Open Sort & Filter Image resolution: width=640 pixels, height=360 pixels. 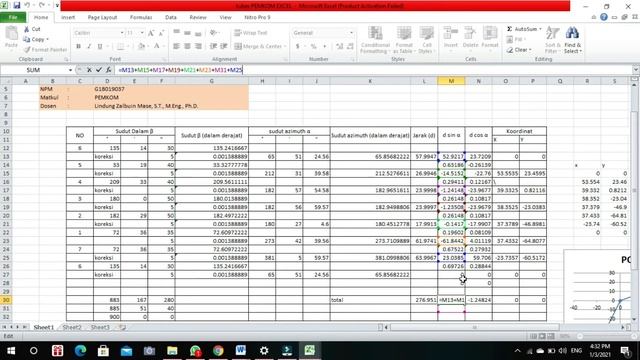tap(553, 40)
